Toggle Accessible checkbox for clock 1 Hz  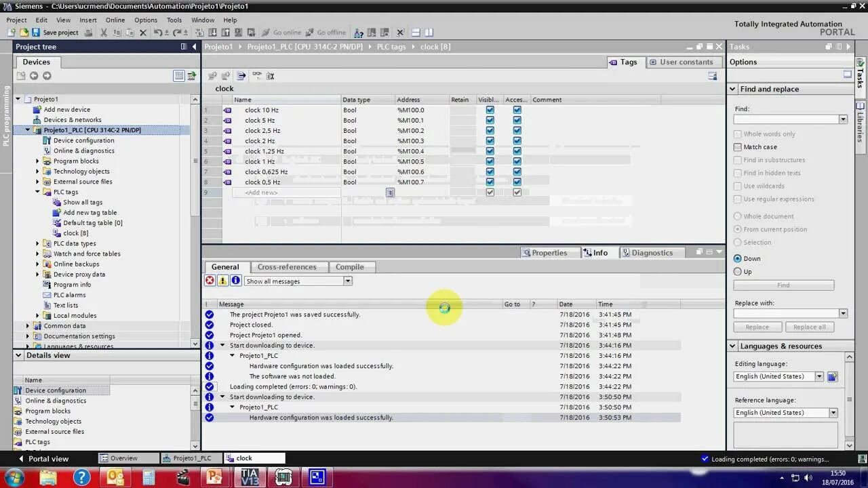pyautogui.click(x=517, y=161)
